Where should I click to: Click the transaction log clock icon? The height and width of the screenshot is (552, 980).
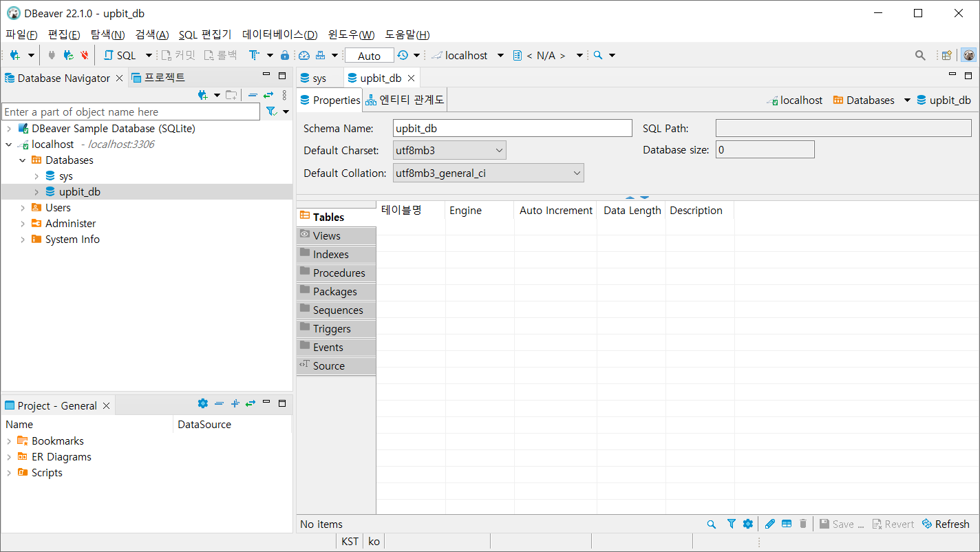pos(403,55)
